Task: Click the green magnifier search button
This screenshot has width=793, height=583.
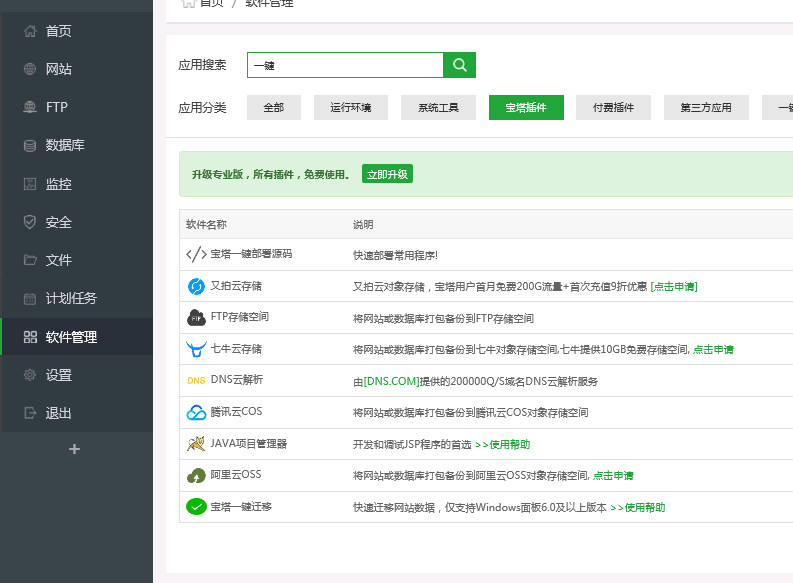Action: [x=459, y=65]
